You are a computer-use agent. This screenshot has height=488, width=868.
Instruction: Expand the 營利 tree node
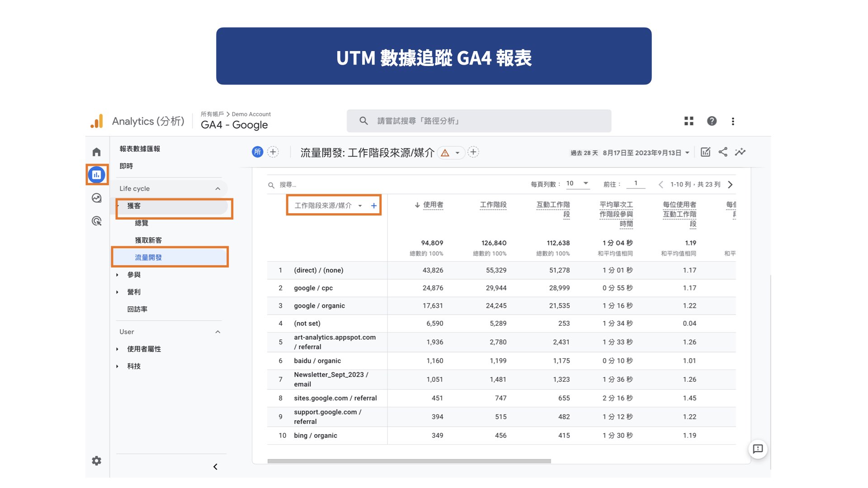118,292
